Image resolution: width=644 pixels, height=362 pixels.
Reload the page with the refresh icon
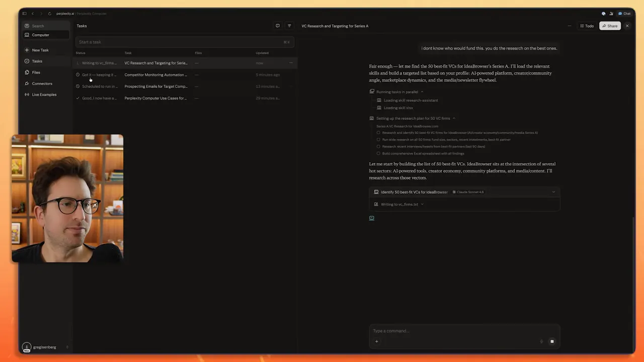click(49, 14)
